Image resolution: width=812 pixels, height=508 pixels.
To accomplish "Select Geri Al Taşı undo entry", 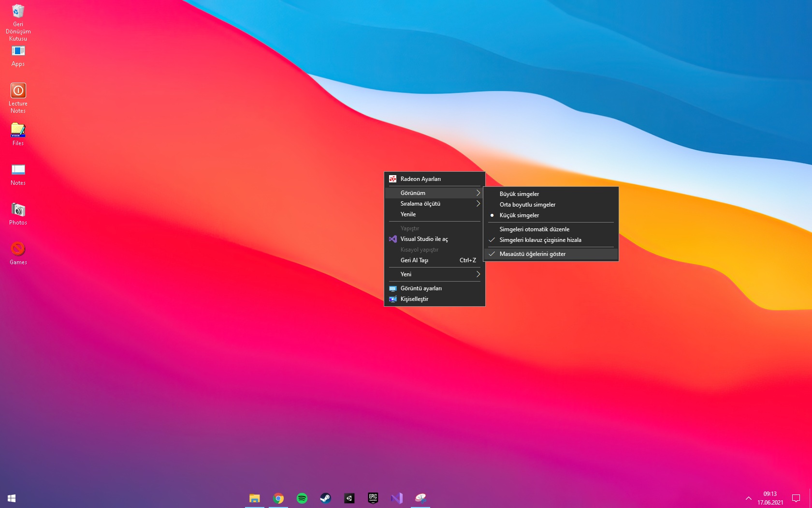I will click(435, 260).
